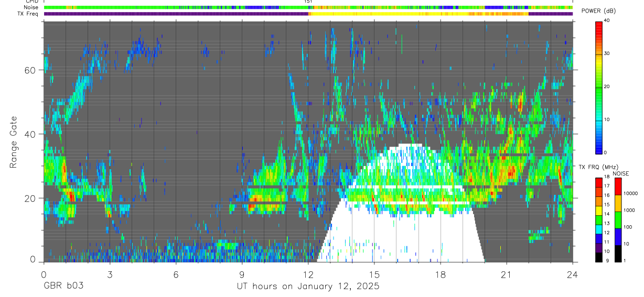Select the 18 hour tick on time axis
Screen dimensions: 644x297
click(441, 274)
